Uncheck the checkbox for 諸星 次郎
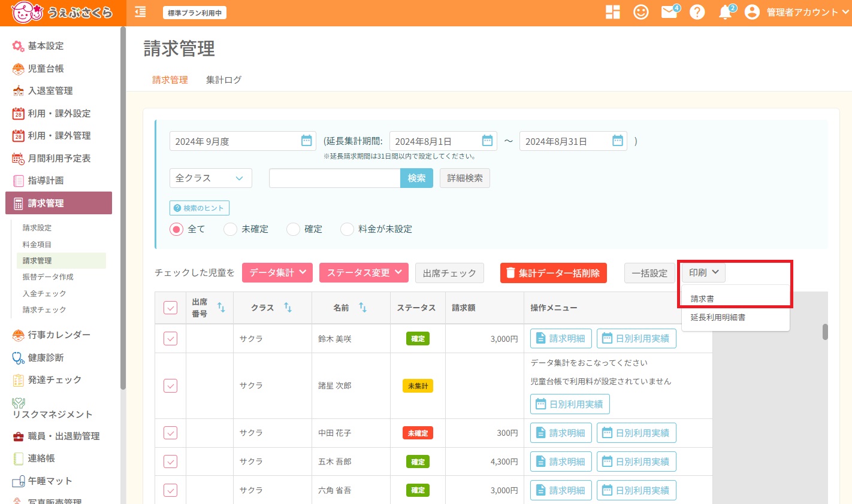Screen dimensions: 852x504 170,386
